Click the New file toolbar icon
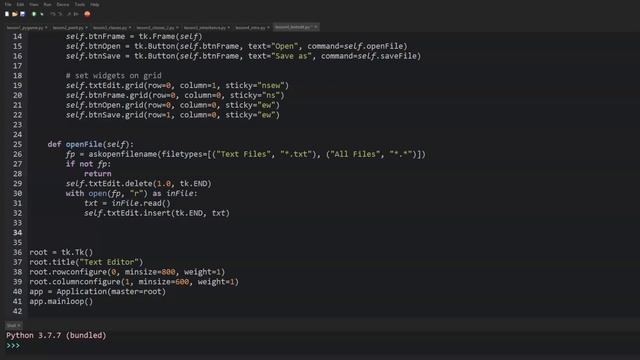The image size is (640, 360). pos(7,14)
